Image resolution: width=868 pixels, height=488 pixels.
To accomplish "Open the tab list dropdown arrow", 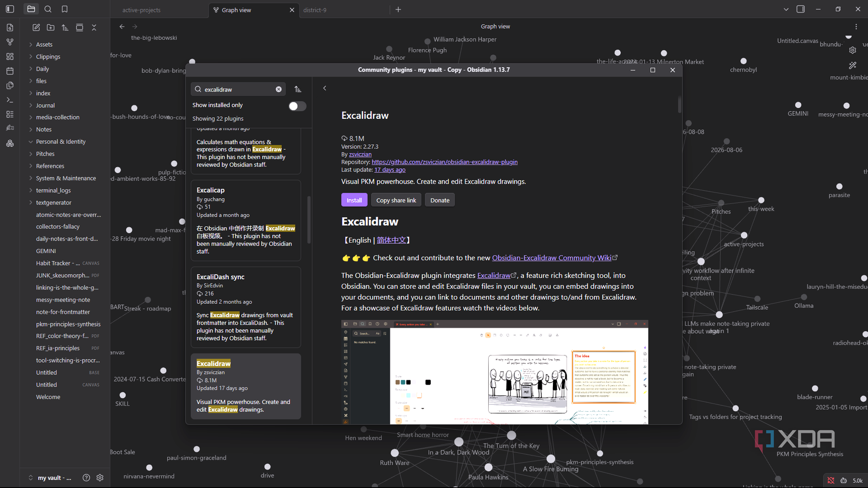I will tap(786, 9).
